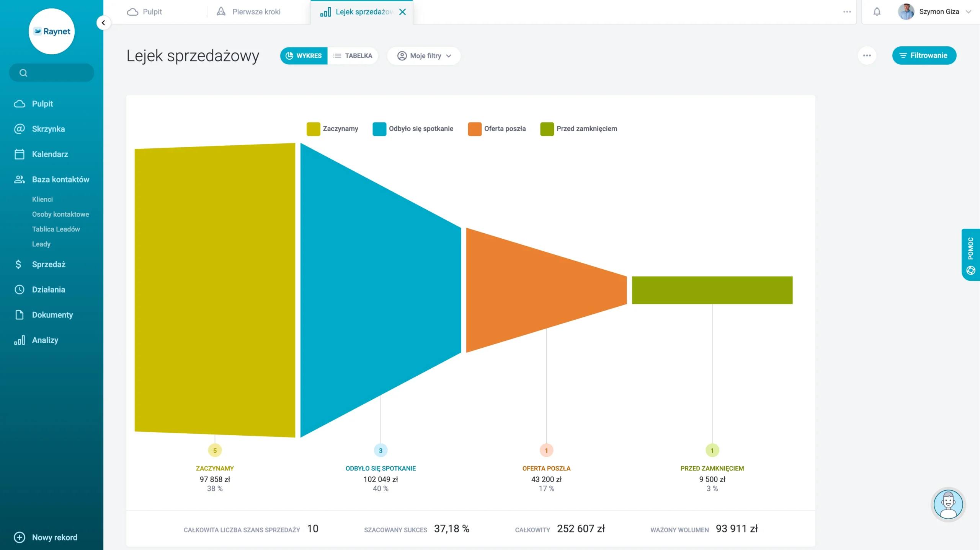Image resolution: width=980 pixels, height=550 pixels.
Task: Open Leady in the sidebar
Action: (41, 244)
